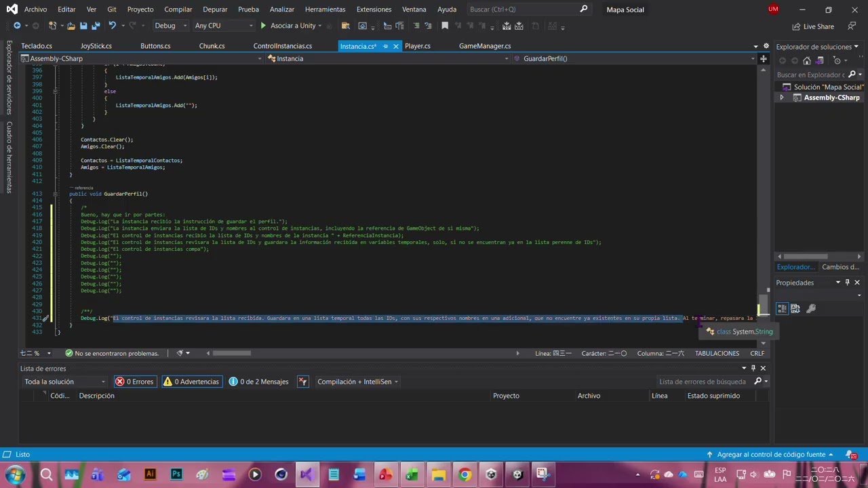Click the Find in Files toolbar icon
The height and width of the screenshot is (488, 868).
tap(345, 26)
